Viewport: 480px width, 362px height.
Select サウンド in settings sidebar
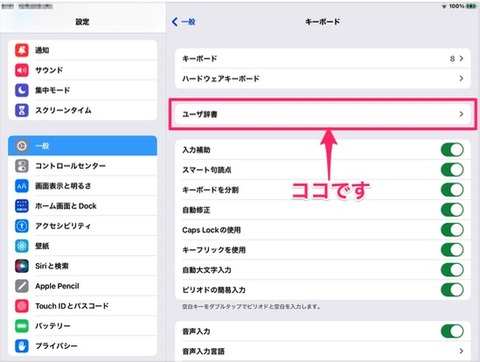(x=82, y=70)
